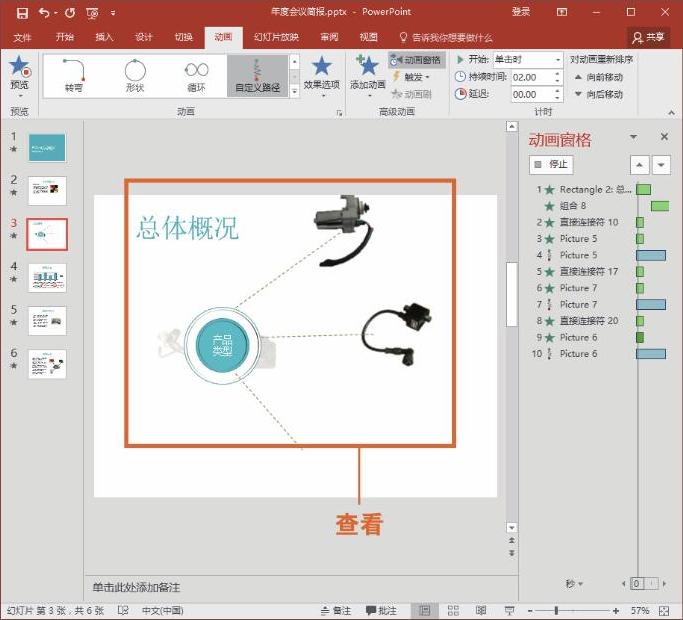Select the 转弯 motion path effect
This screenshot has width=683, height=620.
click(74, 75)
